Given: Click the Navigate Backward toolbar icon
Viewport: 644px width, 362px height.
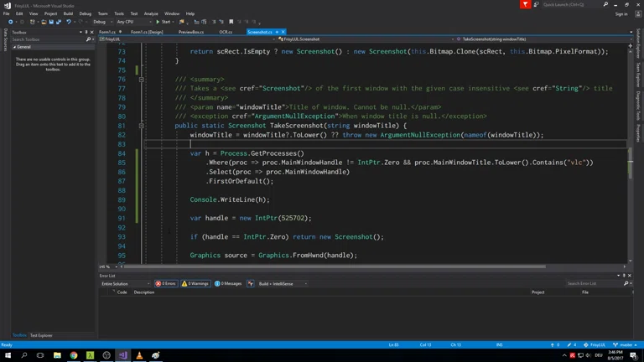Looking at the screenshot, I should coord(10,22).
